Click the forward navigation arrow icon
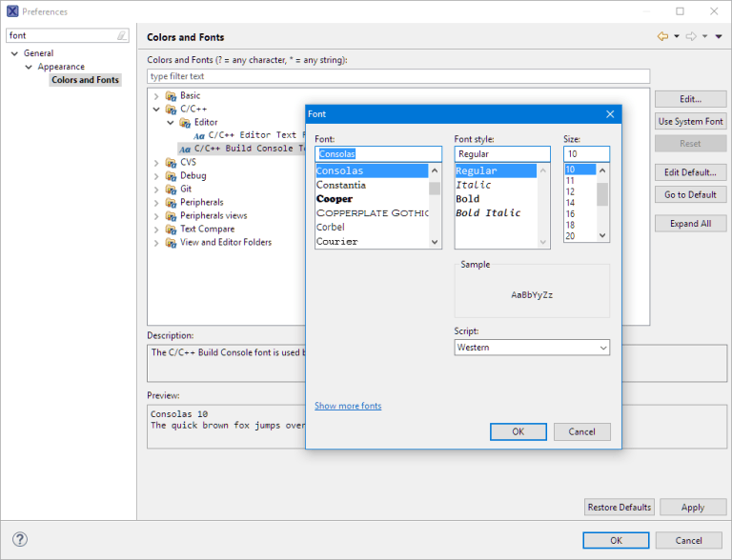The height and width of the screenshot is (560, 732). point(691,36)
